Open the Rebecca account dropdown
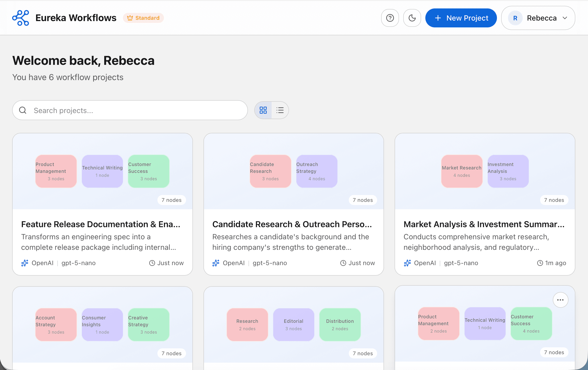Viewport: 588px width, 370px height. (538, 18)
